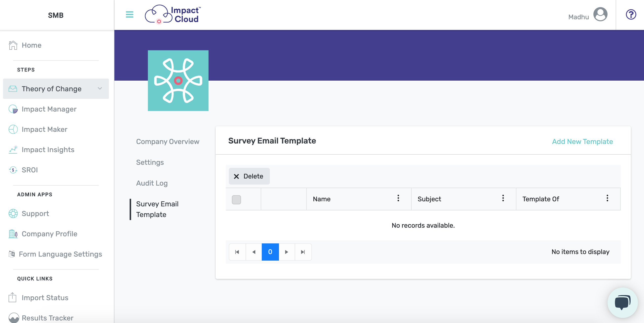Click the X icon in Delete button
Image resolution: width=644 pixels, height=323 pixels.
(236, 176)
